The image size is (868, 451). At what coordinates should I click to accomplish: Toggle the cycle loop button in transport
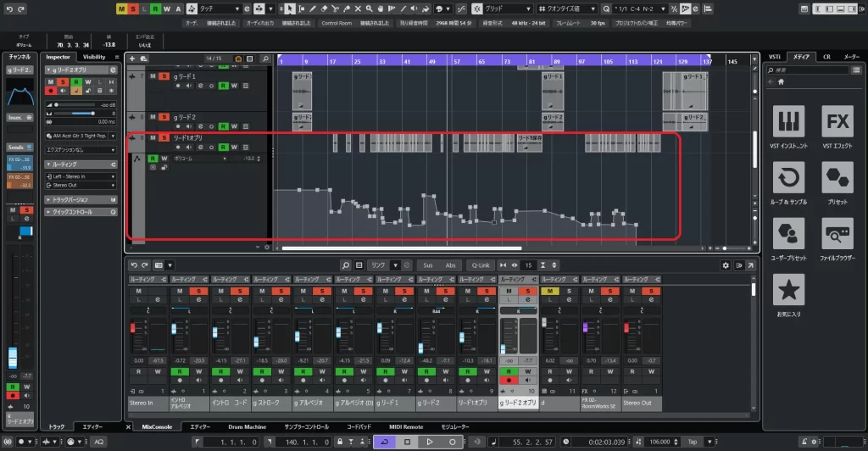coord(384,442)
